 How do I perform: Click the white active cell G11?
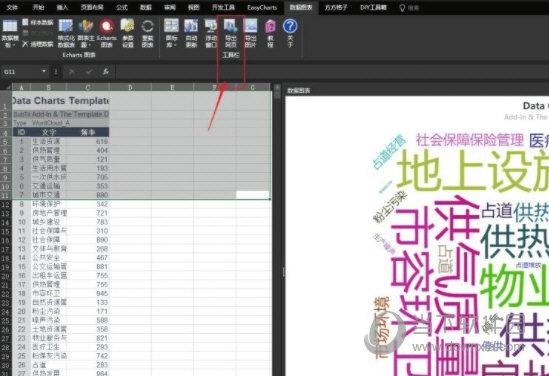coord(253,195)
